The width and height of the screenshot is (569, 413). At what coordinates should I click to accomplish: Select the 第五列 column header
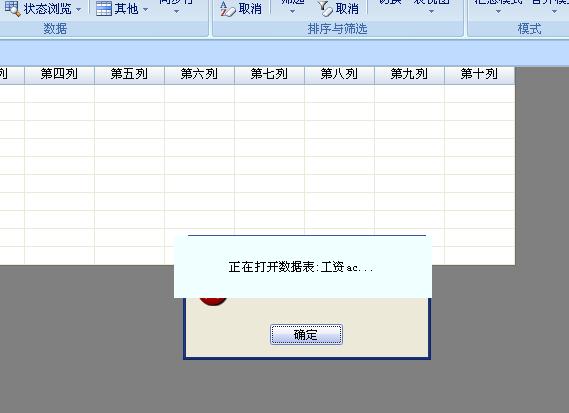coord(130,75)
